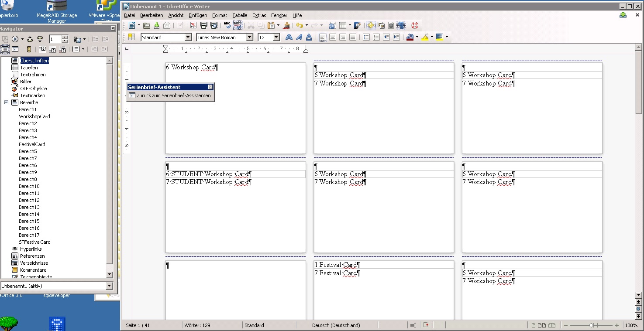This screenshot has height=331, width=644.
Task: Click the Paste clipboard icon
Action: [271, 25]
